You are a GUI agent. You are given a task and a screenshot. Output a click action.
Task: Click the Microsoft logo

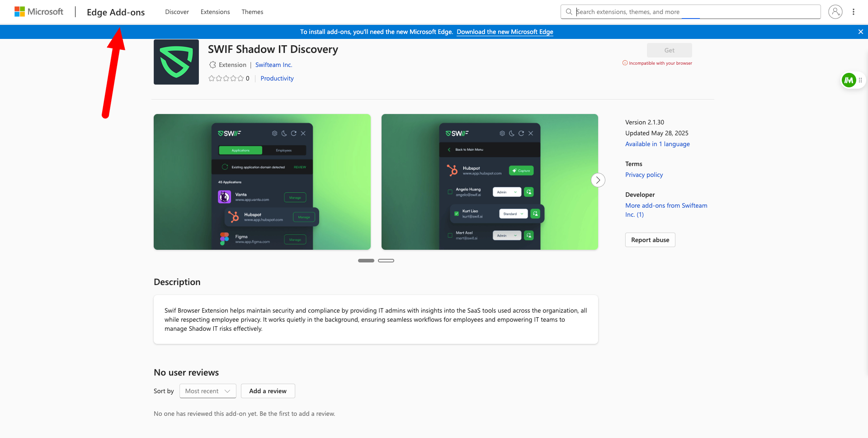pos(39,12)
